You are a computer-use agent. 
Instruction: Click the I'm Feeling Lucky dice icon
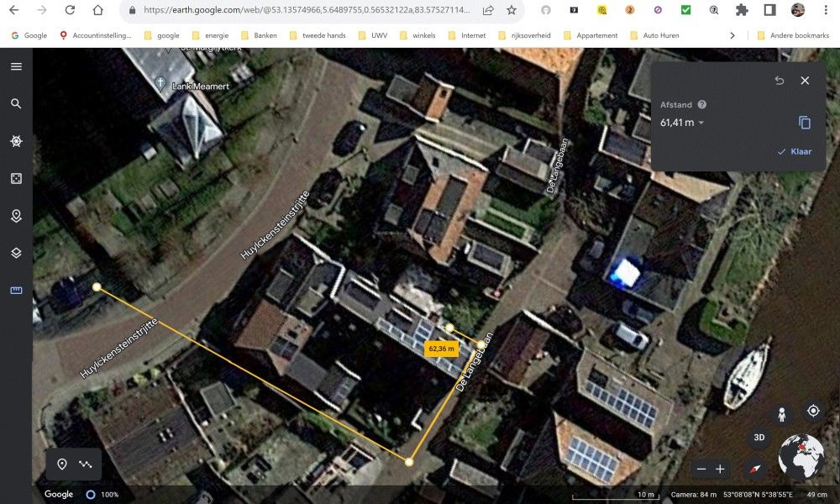coord(16,178)
